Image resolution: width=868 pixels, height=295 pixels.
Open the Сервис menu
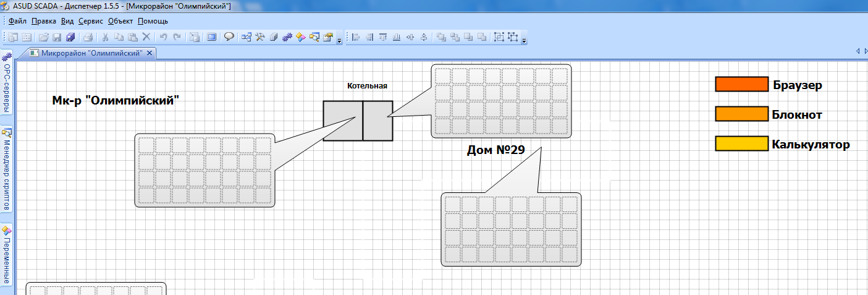[x=91, y=20]
